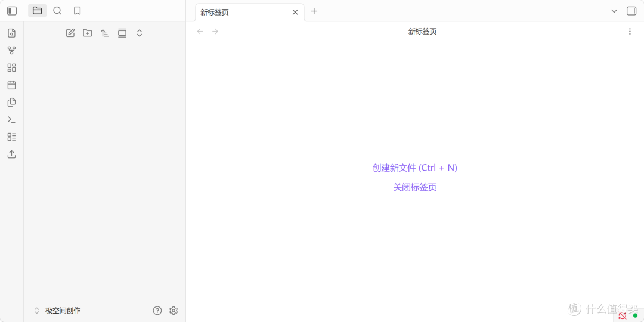Open quick switcher ribbon icon
Viewport: 644px width, 322px height.
11,33
